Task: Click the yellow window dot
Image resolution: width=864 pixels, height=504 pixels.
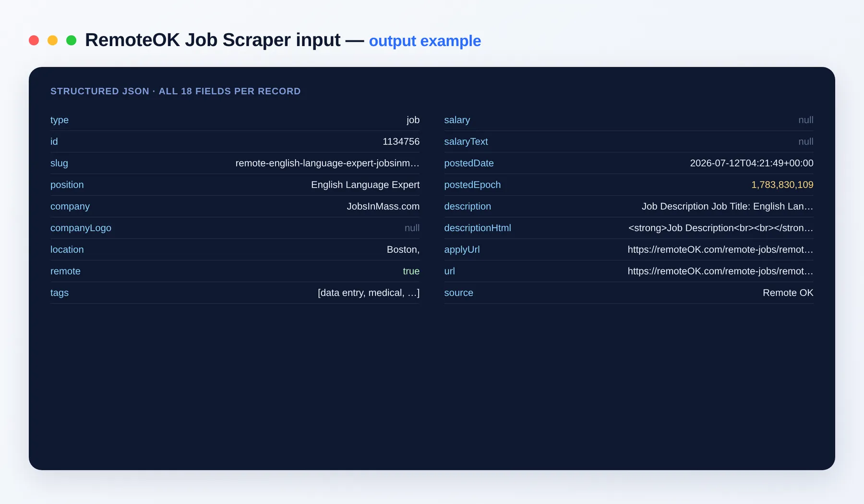Action: (x=52, y=40)
